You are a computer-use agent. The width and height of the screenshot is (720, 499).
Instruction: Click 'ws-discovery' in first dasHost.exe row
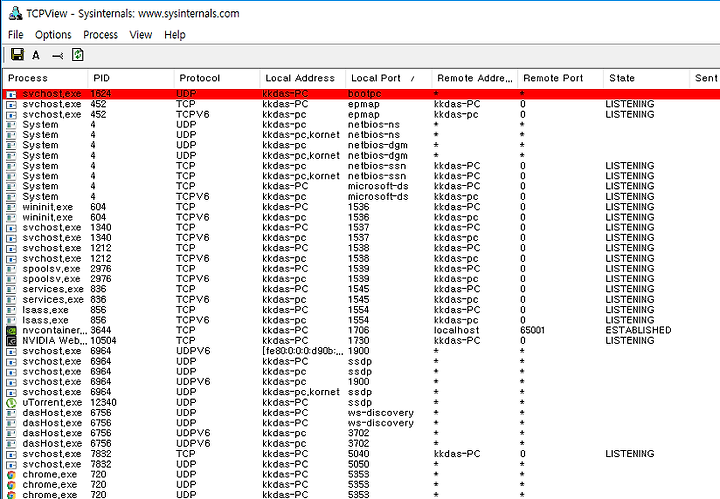click(381, 413)
